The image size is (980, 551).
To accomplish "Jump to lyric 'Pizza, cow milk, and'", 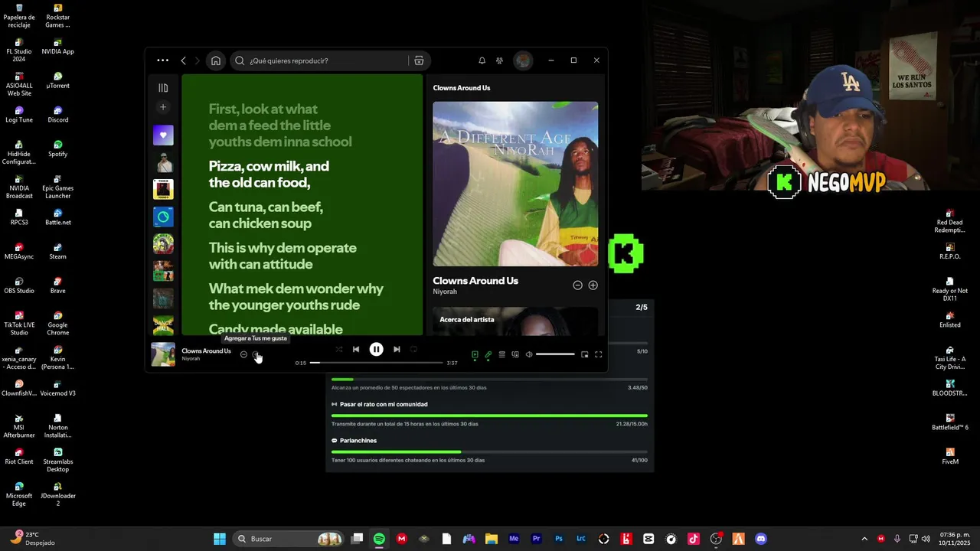I will click(x=269, y=166).
